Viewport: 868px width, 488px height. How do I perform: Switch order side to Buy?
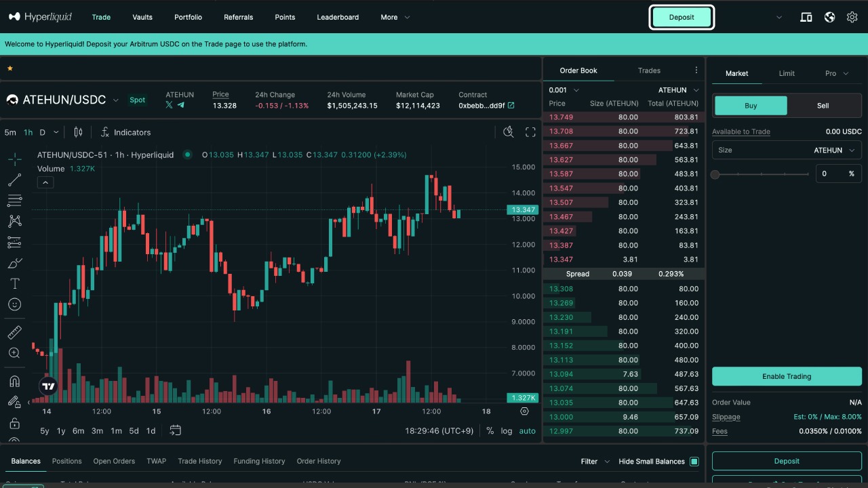point(751,106)
